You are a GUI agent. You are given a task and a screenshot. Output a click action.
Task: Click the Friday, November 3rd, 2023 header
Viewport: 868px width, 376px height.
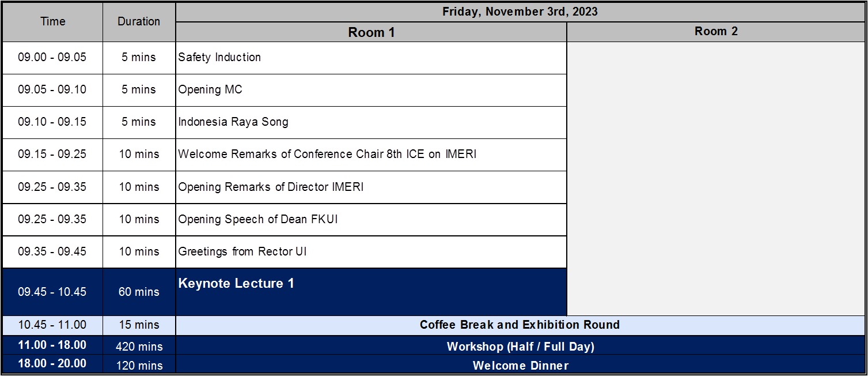[520, 12]
